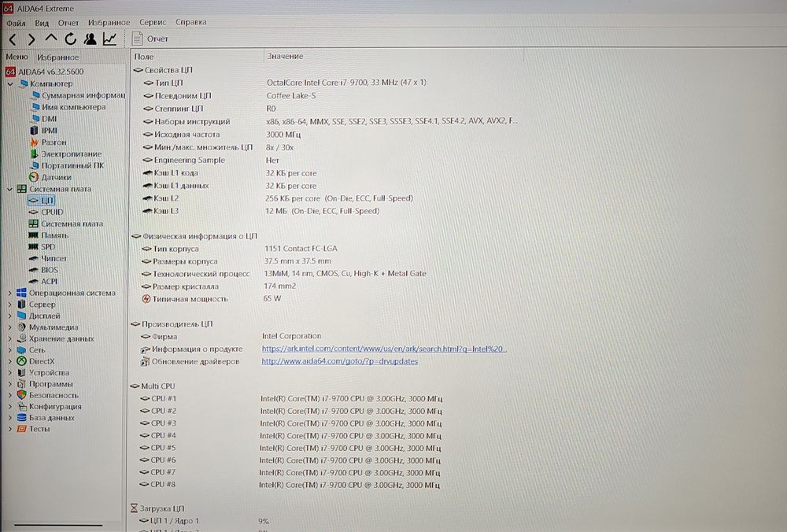This screenshot has width=787, height=532.
Task: Click the Память memory module icon
Action: coord(34,235)
